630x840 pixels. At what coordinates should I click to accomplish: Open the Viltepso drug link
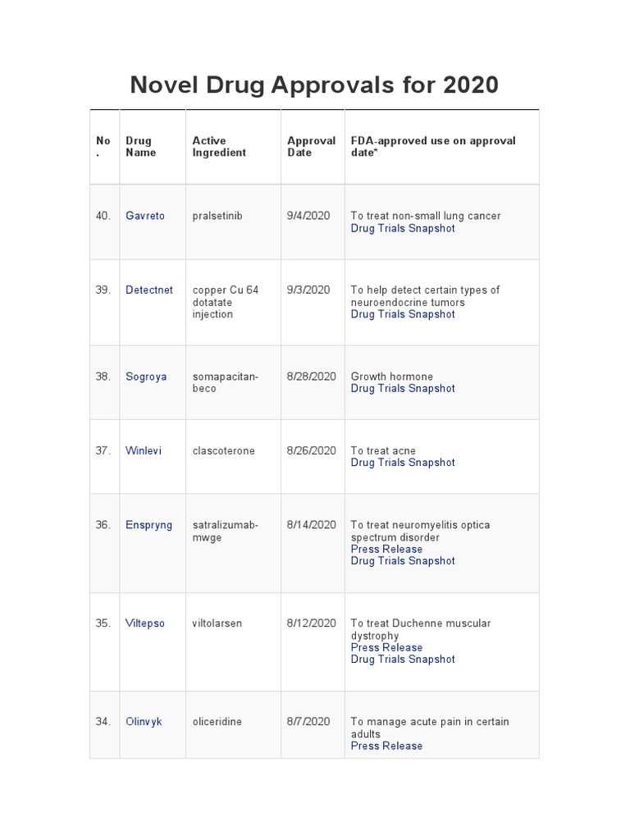pyautogui.click(x=145, y=623)
